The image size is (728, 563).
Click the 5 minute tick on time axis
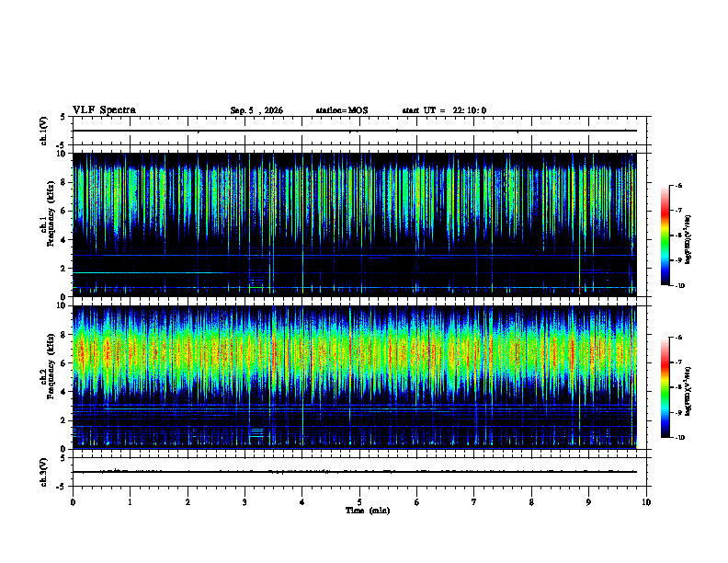[359, 502]
